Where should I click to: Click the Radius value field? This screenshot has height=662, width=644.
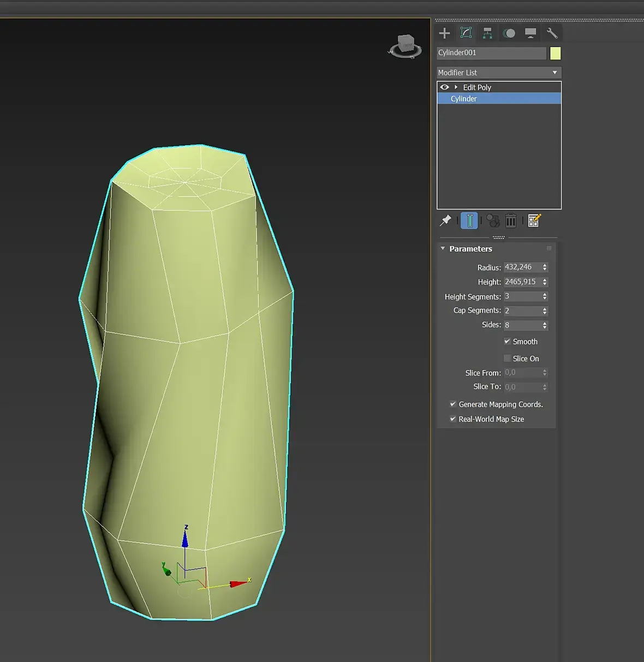point(522,267)
